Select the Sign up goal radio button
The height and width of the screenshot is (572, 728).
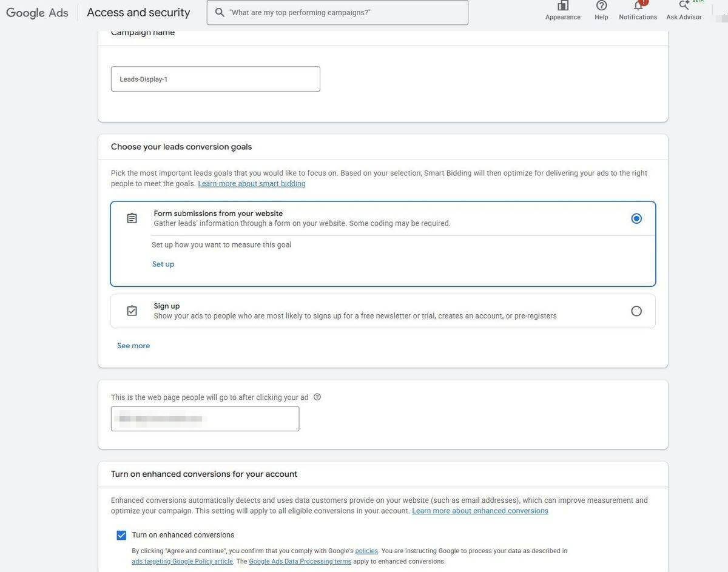[x=636, y=311]
